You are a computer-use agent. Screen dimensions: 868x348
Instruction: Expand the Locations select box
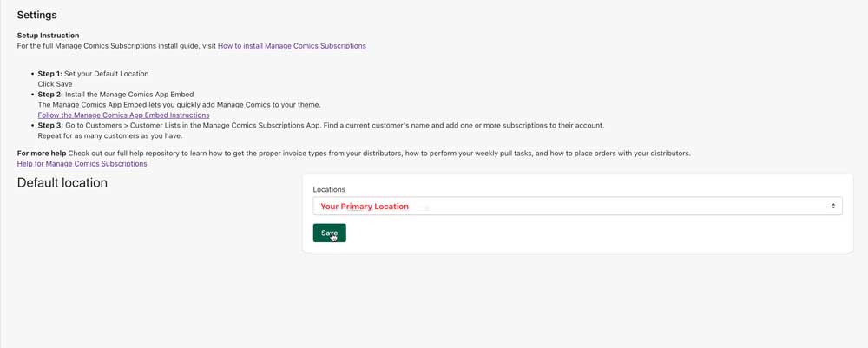(577, 207)
